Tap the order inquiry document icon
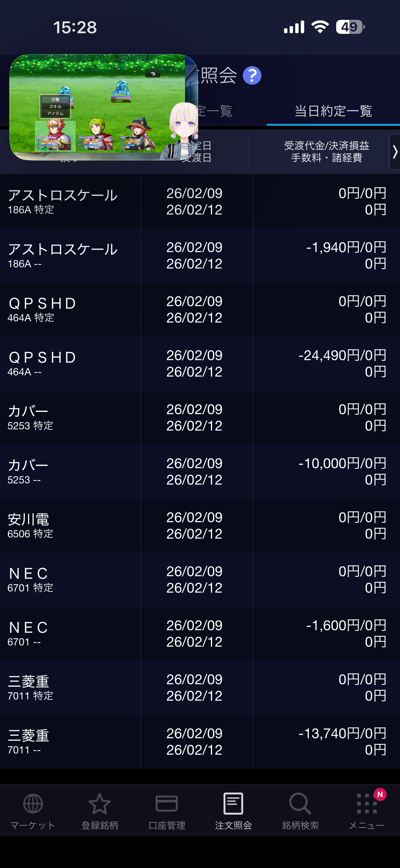 233,804
